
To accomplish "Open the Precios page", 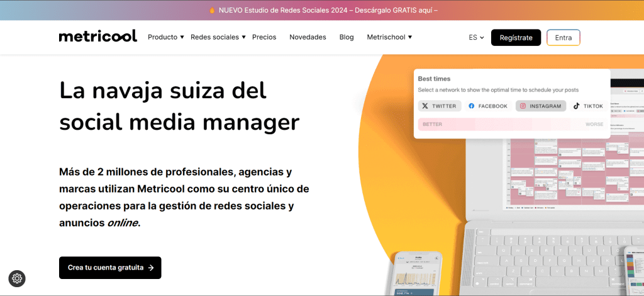I will point(264,37).
